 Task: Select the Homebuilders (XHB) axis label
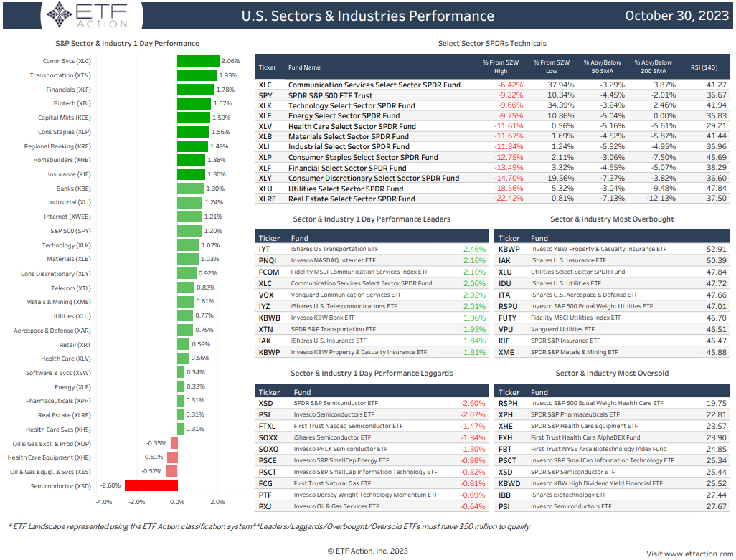[x=62, y=160]
